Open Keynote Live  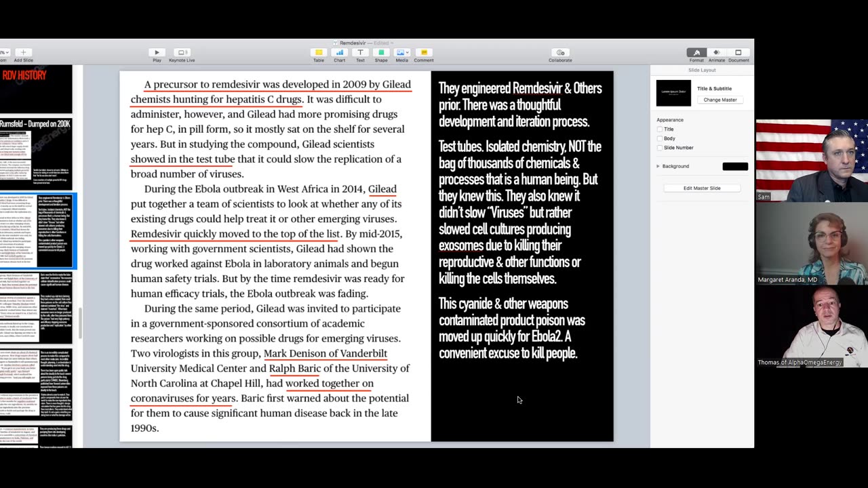pyautogui.click(x=182, y=52)
